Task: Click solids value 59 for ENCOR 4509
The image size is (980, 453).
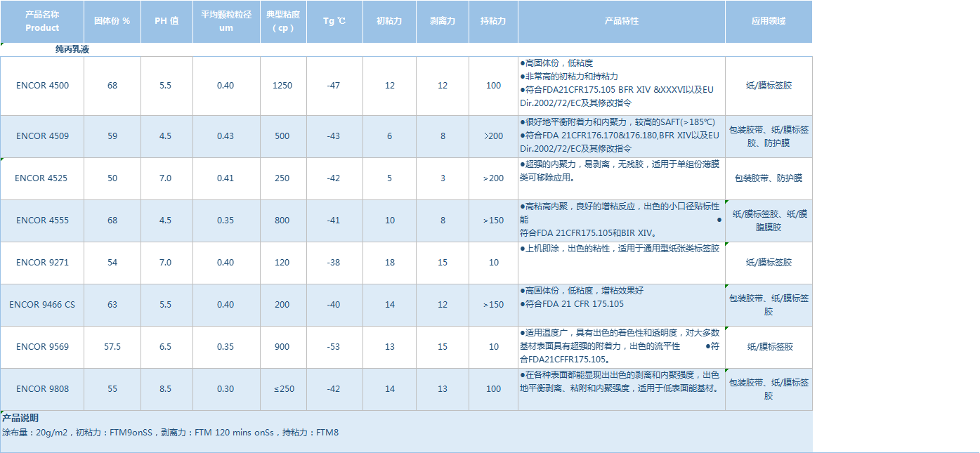Action: coord(112,136)
